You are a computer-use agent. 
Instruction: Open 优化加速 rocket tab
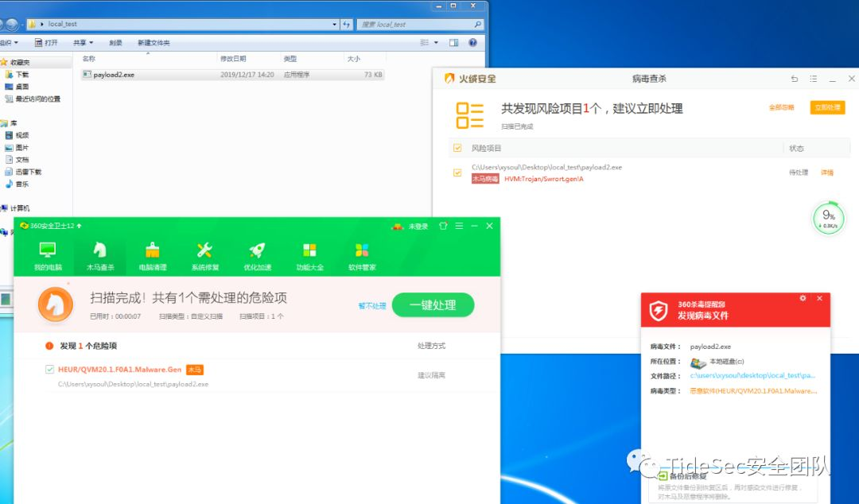[257, 257]
